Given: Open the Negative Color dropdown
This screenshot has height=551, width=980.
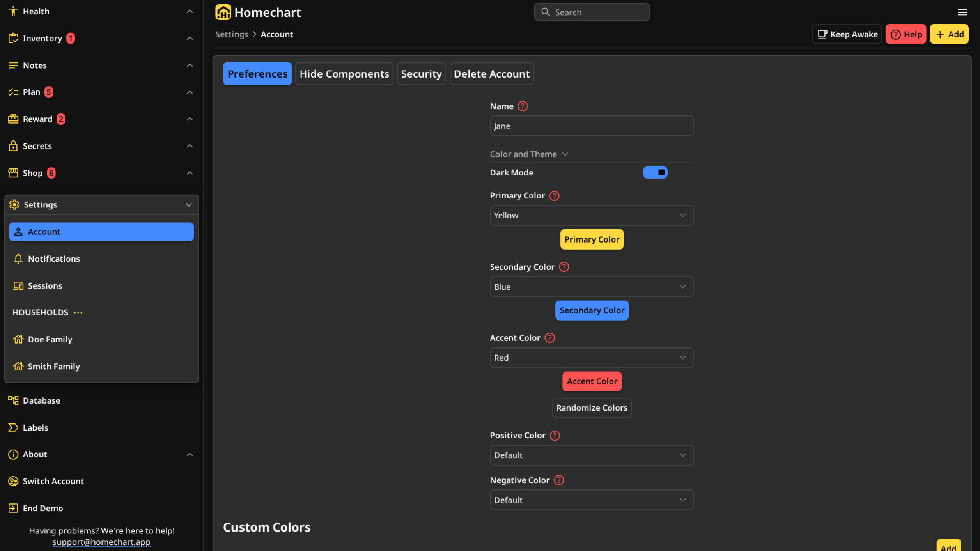Looking at the screenshot, I should tap(592, 500).
